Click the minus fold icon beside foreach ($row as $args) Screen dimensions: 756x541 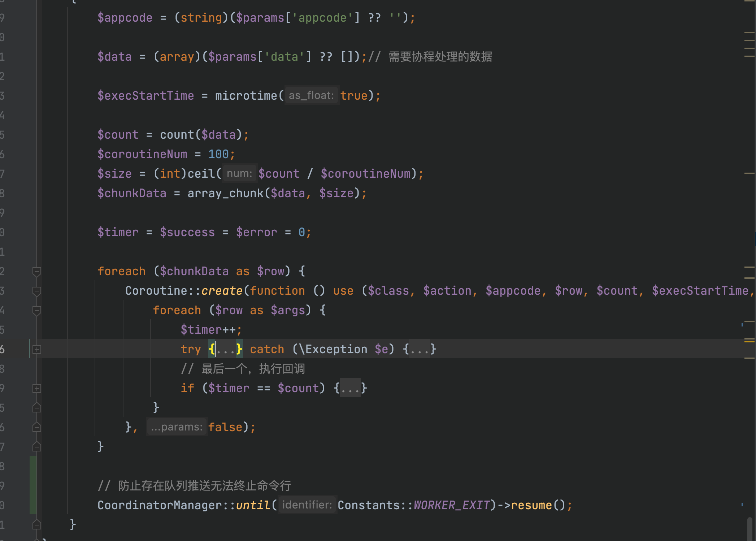click(36, 310)
